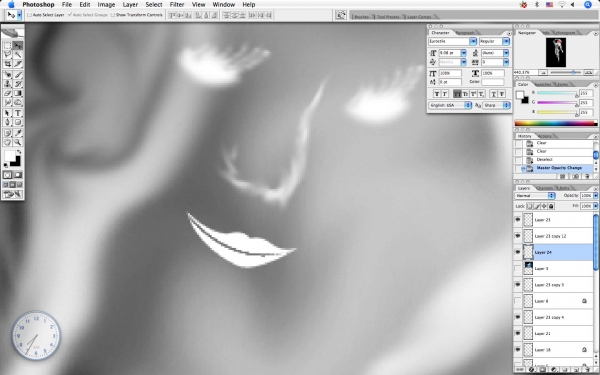Select the Clone Stamp tool
Image resolution: width=600 pixels, height=375 pixels.
click(7, 84)
